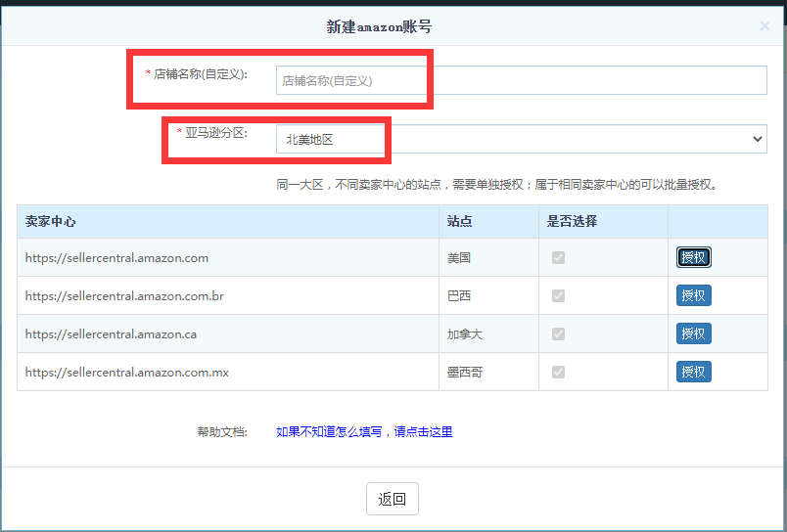This screenshot has height=532, width=787.
Task: Click the 亚马逊分区 field label
Action: coord(215,133)
